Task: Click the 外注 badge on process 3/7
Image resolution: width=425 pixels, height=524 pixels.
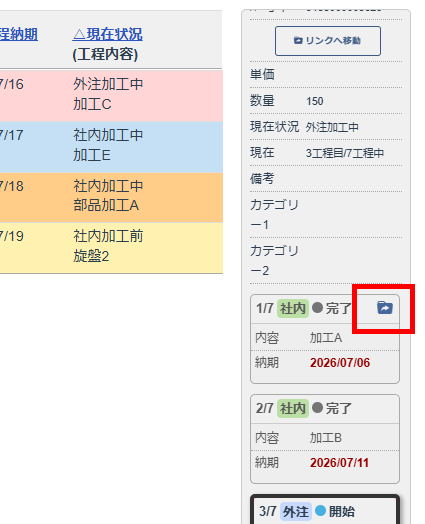Action: click(x=296, y=511)
